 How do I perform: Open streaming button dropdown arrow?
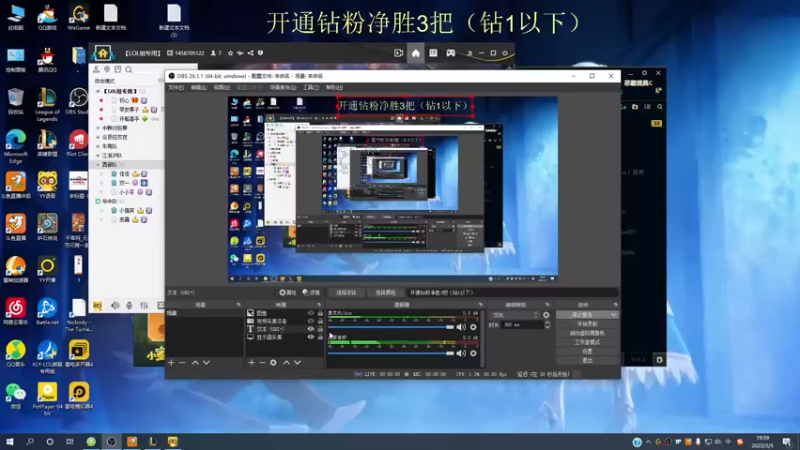pos(613,315)
